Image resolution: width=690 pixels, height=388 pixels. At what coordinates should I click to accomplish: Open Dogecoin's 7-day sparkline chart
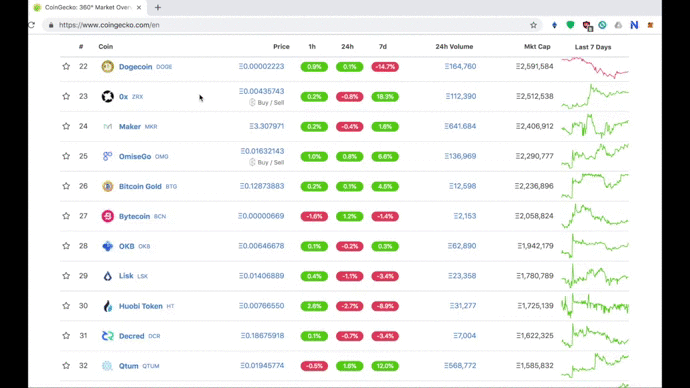point(595,67)
